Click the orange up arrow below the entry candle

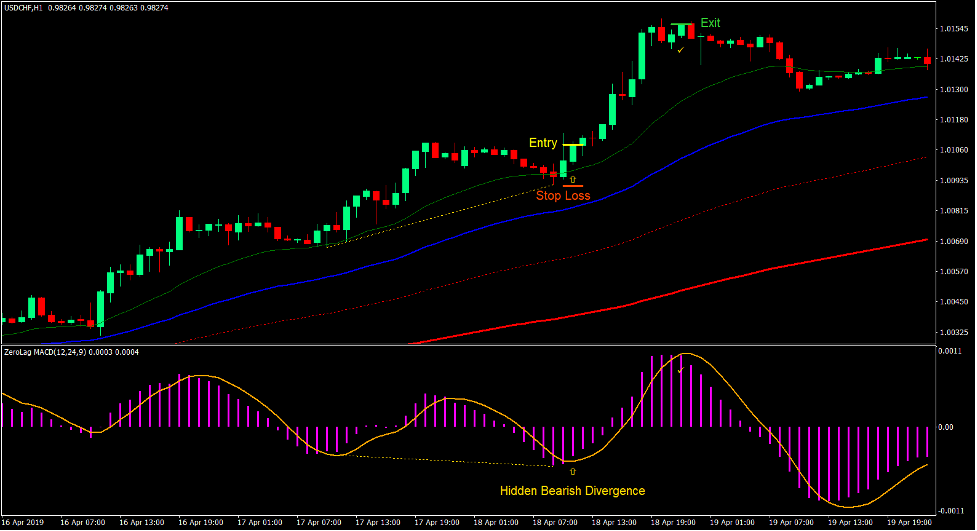[x=573, y=179]
